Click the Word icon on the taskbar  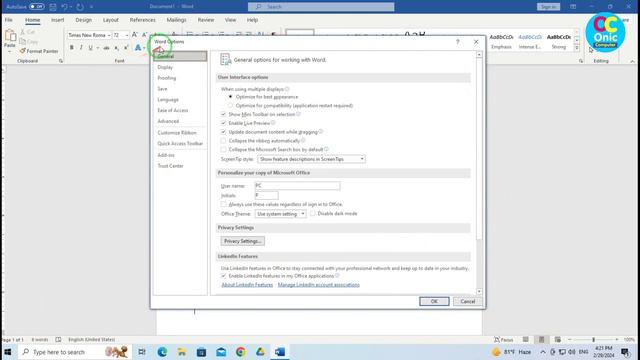280,352
